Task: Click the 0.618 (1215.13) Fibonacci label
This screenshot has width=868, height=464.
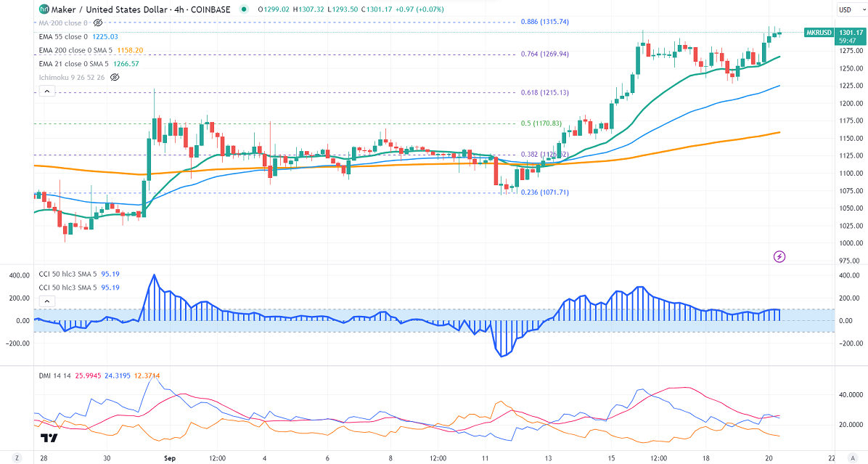Action: point(545,92)
